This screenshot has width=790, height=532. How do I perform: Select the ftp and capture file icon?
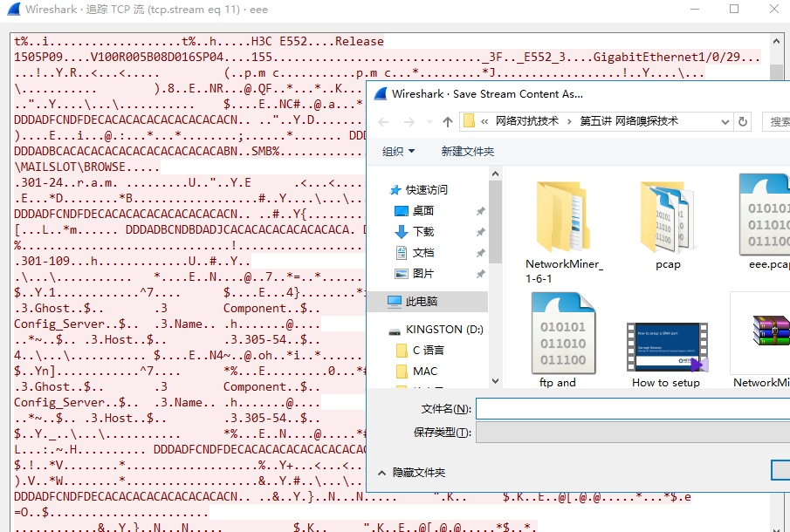pyautogui.click(x=564, y=332)
